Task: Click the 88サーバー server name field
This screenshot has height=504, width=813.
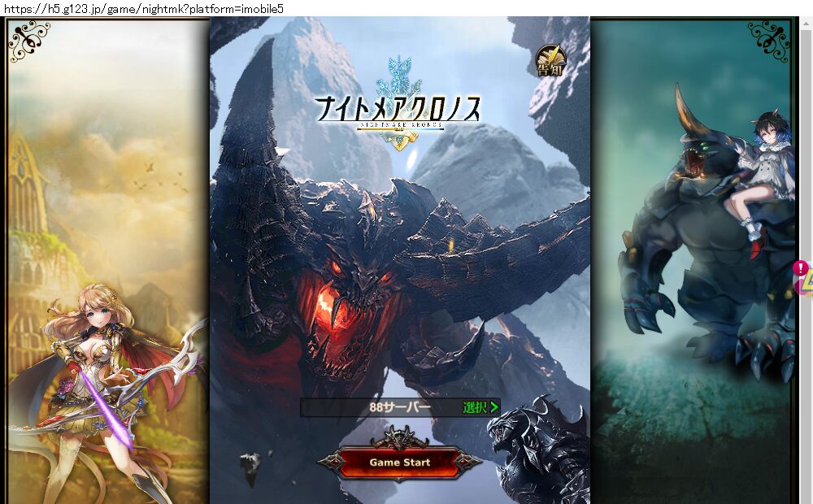Action: click(400, 407)
